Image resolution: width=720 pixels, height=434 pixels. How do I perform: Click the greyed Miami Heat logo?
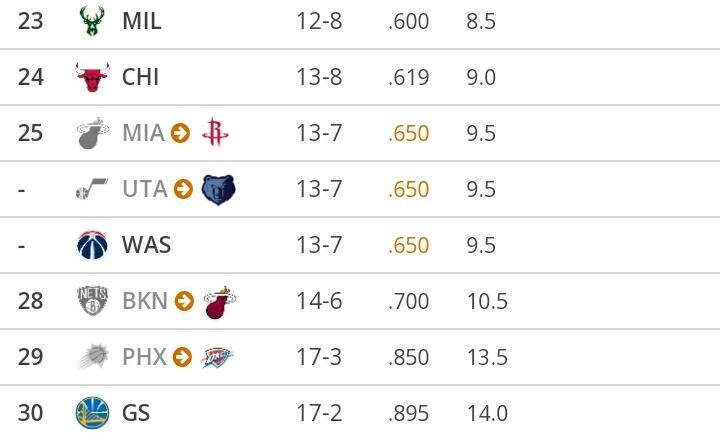[x=91, y=133]
